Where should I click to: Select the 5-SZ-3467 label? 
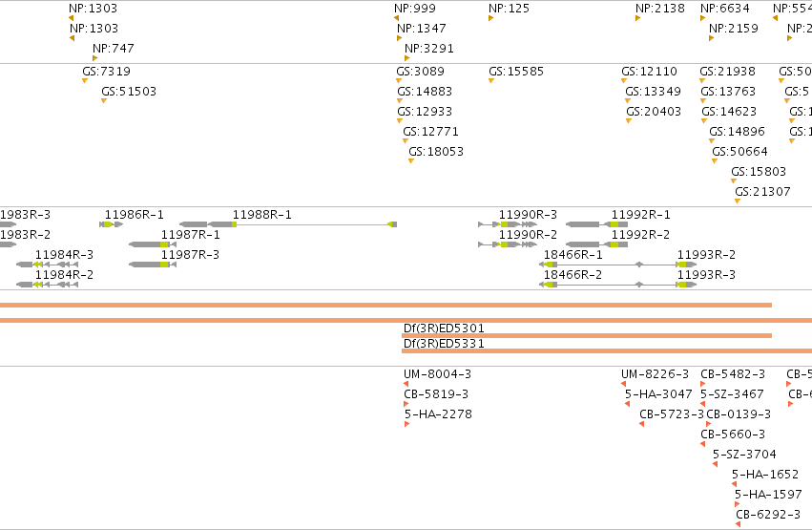[732, 394]
